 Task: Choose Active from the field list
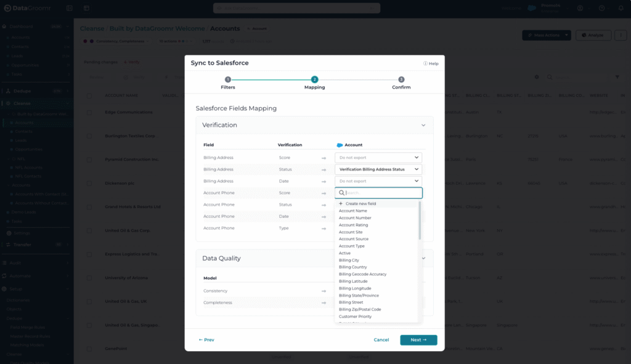(x=344, y=253)
